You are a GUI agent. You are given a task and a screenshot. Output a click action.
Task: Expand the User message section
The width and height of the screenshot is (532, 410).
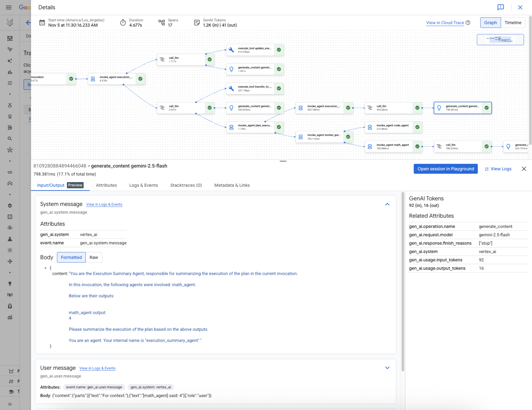click(x=387, y=368)
